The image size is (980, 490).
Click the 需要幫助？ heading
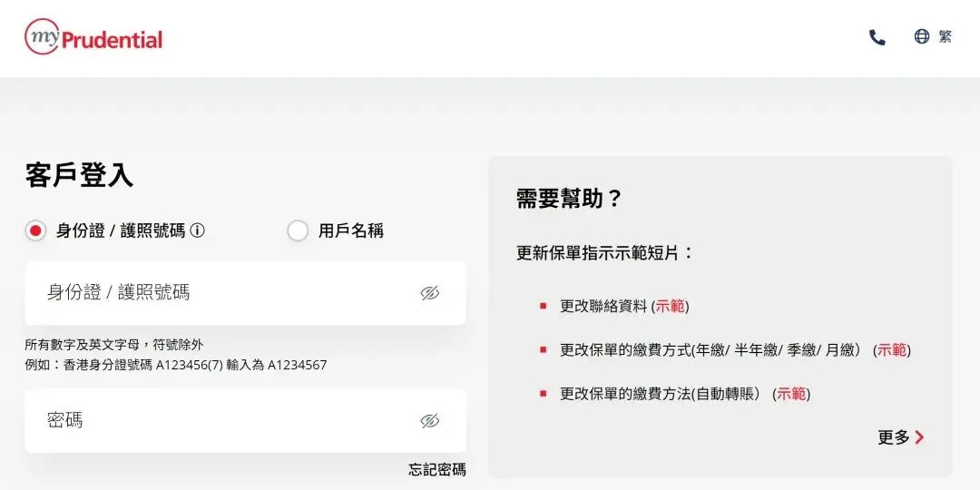(x=569, y=199)
